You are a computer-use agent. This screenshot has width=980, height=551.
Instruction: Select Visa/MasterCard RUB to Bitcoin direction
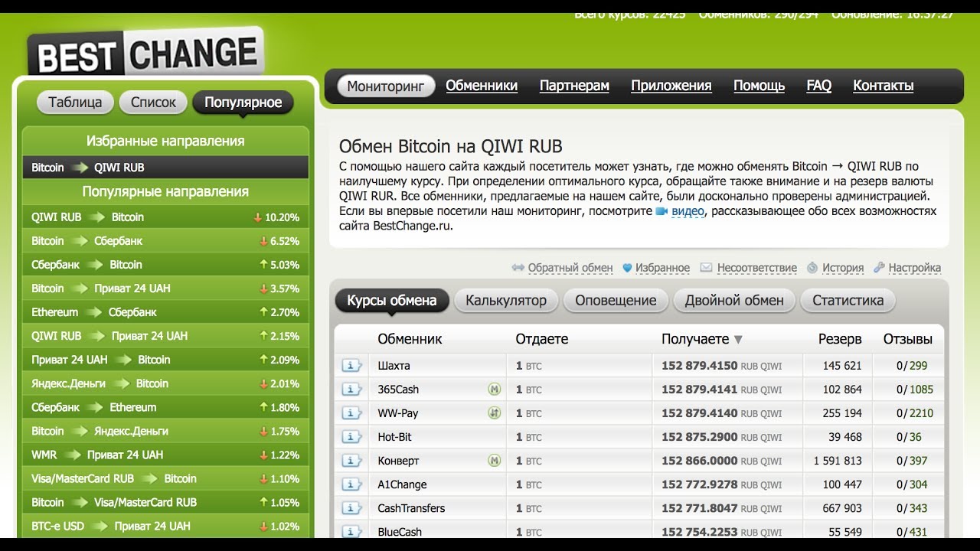165,478
